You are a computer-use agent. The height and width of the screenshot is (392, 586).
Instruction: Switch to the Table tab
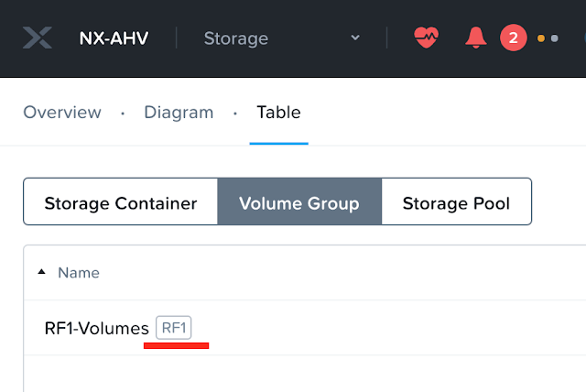tap(278, 113)
